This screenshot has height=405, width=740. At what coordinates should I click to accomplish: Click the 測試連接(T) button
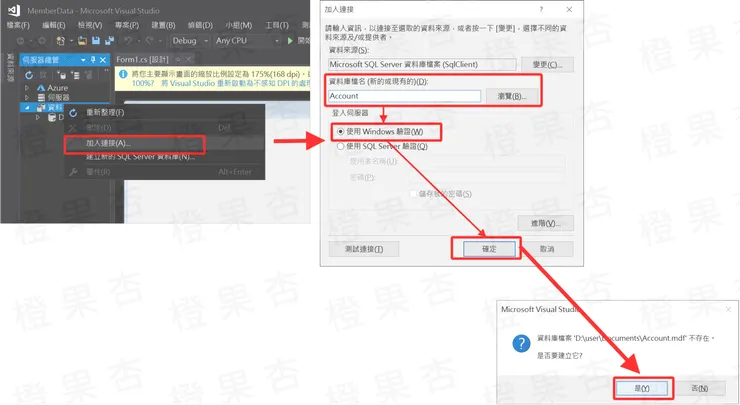(x=364, y=249)
